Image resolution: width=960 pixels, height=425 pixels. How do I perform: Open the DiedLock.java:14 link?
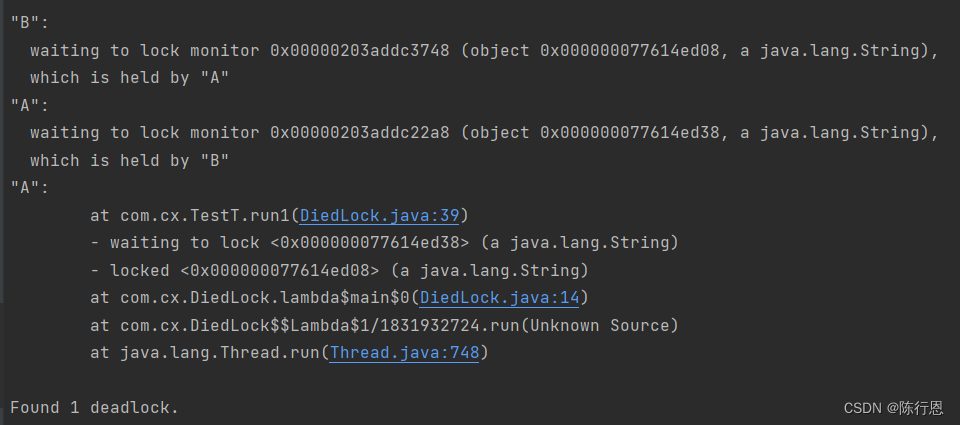pos(499,298)
